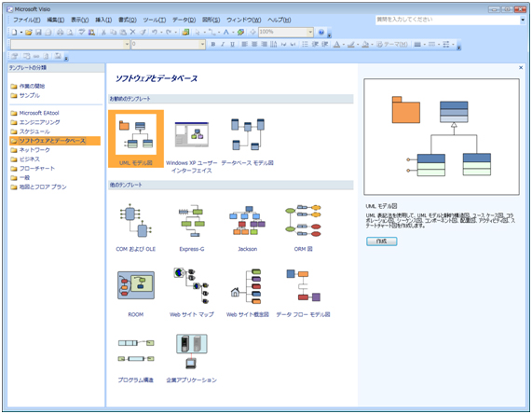Click the Print icon in toolbar
Viewport: 532px width, 414px height.
tap(60, 33)
